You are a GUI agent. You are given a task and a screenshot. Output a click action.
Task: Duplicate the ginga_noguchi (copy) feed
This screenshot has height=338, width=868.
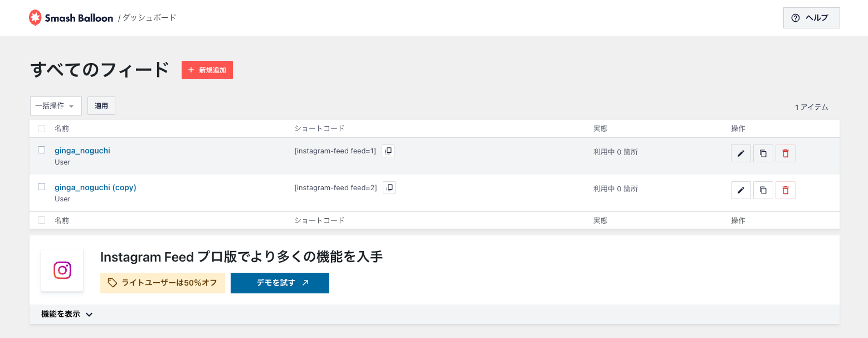coord(763,190)
